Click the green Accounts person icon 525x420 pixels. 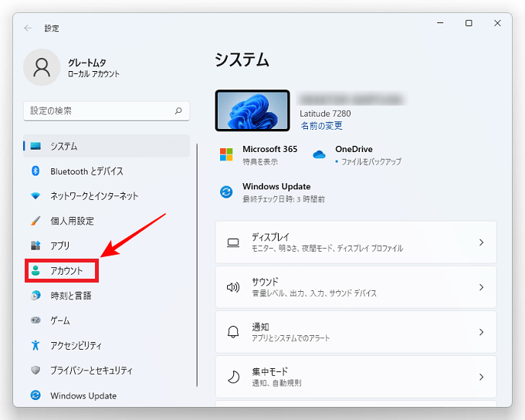click(x=36, y=270)
